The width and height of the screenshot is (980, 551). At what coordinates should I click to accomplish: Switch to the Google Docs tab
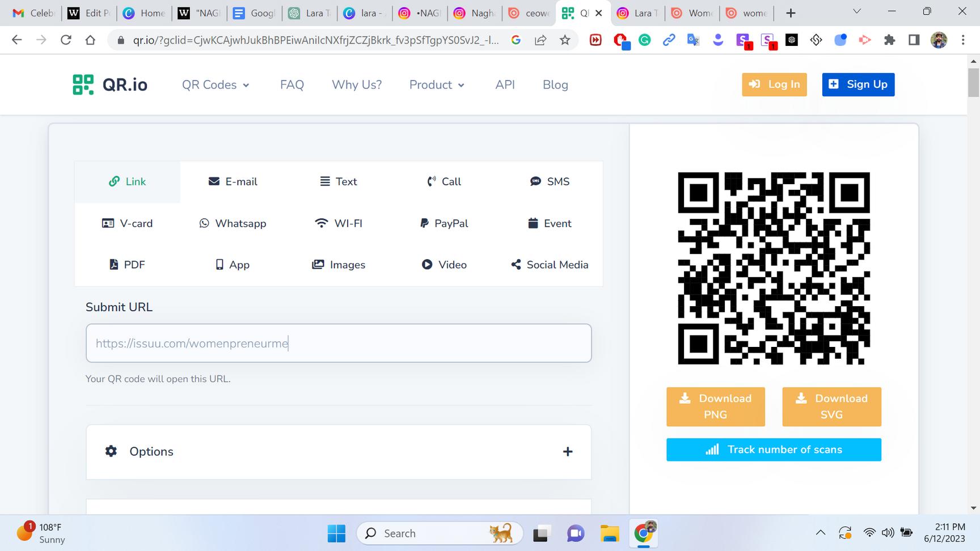pos(254,12)
